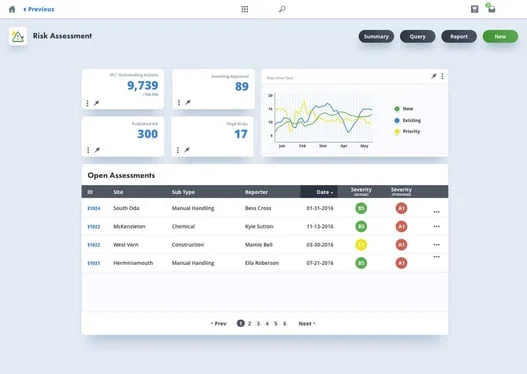Go back with Previous link
Viewport: 527px width, 374px height.
point(39,9)
